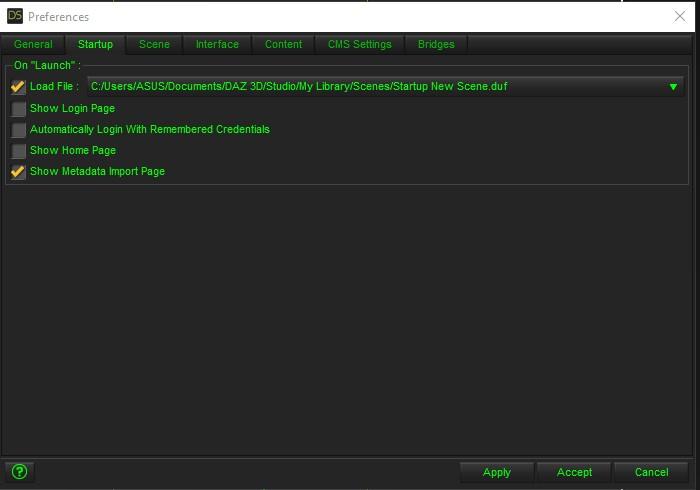
Task: Click the Apply button
Action: [496, 472]
